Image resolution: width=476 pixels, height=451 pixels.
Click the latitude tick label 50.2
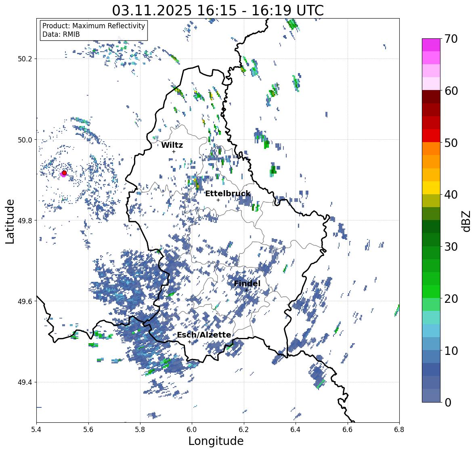coord(25,59)
